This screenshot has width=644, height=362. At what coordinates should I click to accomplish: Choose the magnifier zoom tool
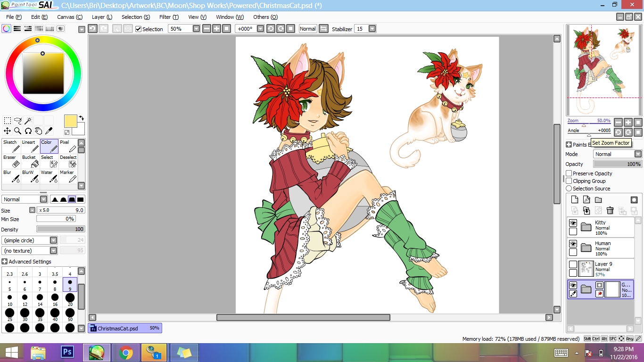coord(18,131)
